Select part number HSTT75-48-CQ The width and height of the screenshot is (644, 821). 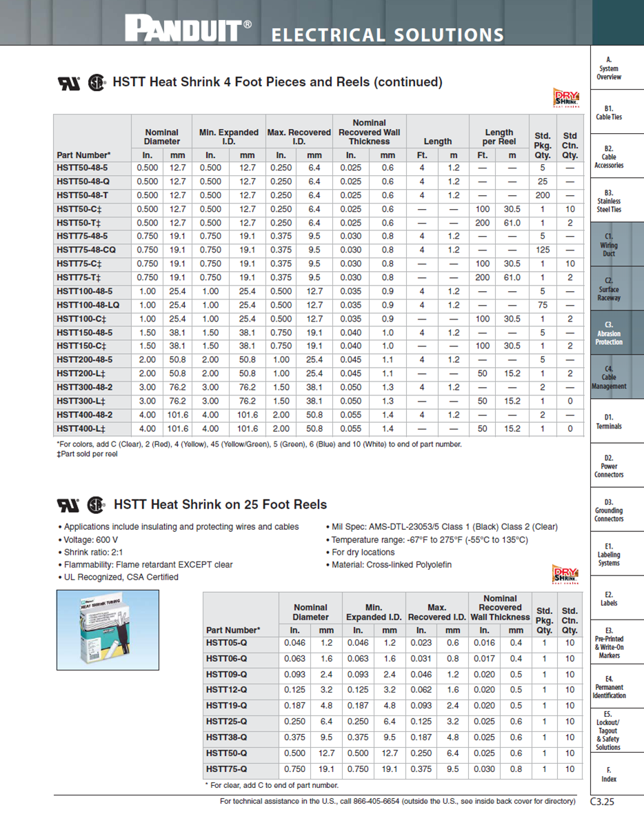pyautogui.click(x=85, y=250)
